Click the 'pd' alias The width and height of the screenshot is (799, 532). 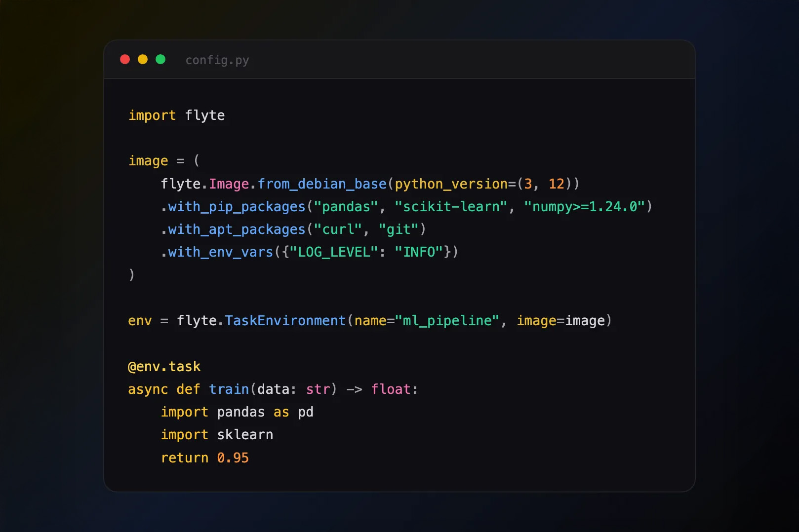point(306,412)
